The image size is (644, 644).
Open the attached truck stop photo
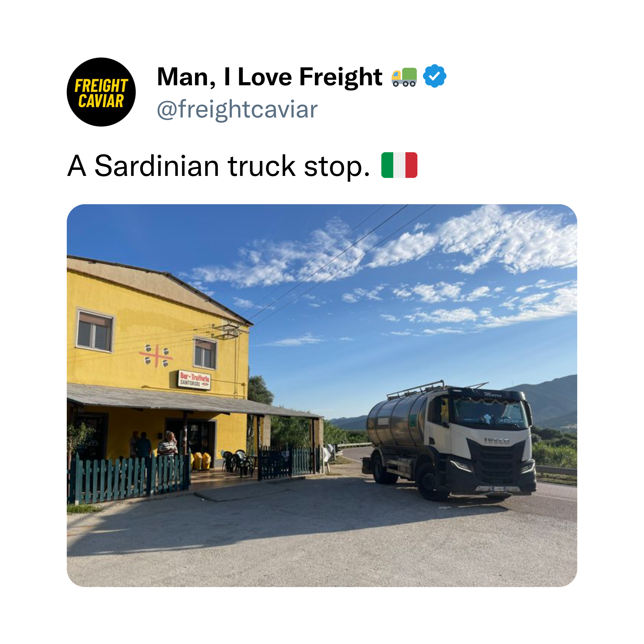point(322,396)
